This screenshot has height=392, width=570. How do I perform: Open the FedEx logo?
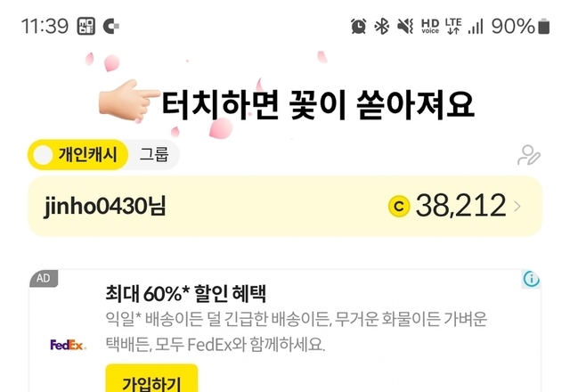pyautogui.click(x=68, y=345)
